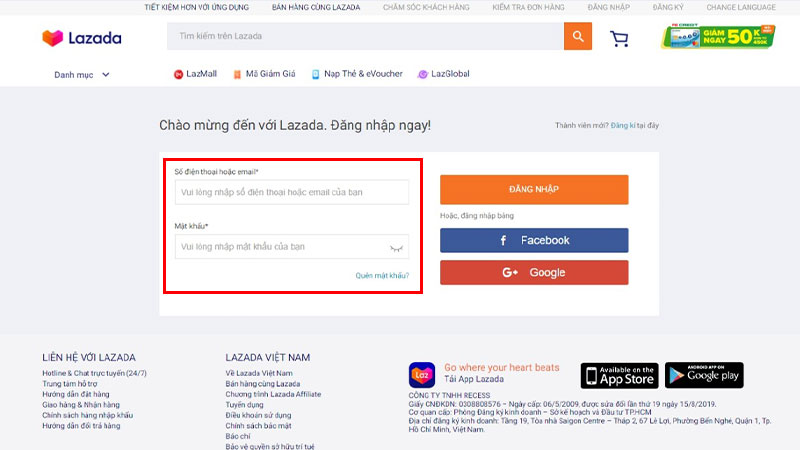800x450 pixels.
Task: Click the CÔNG TY TNHH RECESS text
Action: [449, 395]
